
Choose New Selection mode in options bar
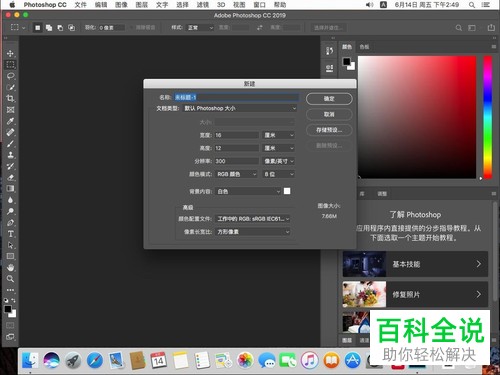(38, 28)
